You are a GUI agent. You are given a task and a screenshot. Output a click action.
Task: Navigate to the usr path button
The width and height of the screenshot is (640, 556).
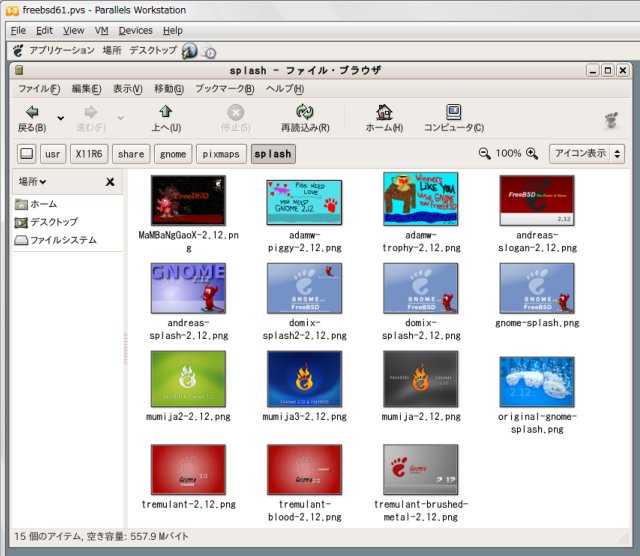click(x=53, y=154)
